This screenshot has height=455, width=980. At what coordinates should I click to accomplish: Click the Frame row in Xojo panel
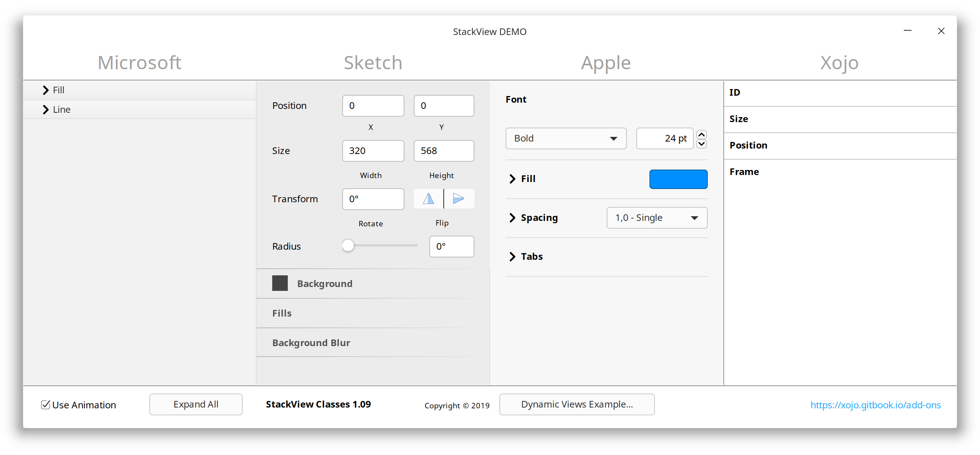840,172
